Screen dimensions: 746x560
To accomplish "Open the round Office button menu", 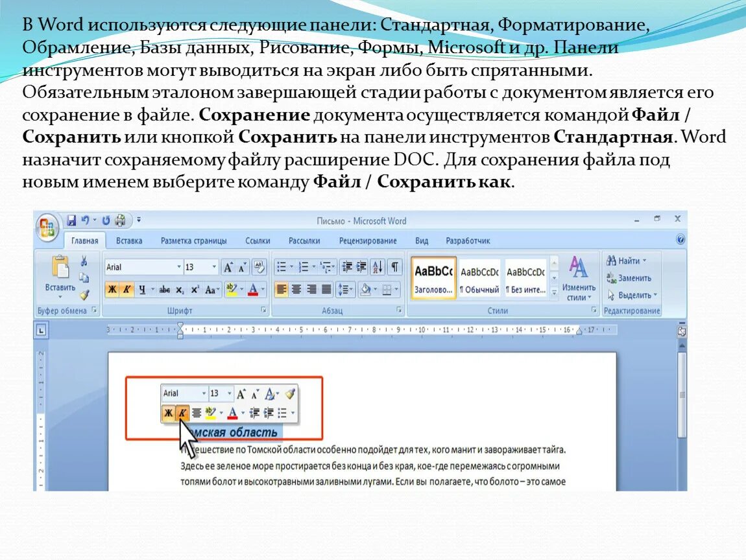I will coord(47,227).
